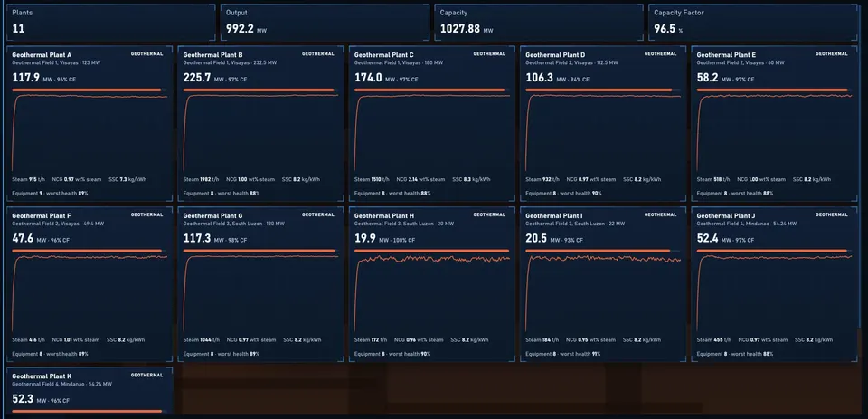The height and width of the screenshot is (419, 868).
Task: Click 'Steam 1044 t/h' on Plant G
Action: pos(202,340)
